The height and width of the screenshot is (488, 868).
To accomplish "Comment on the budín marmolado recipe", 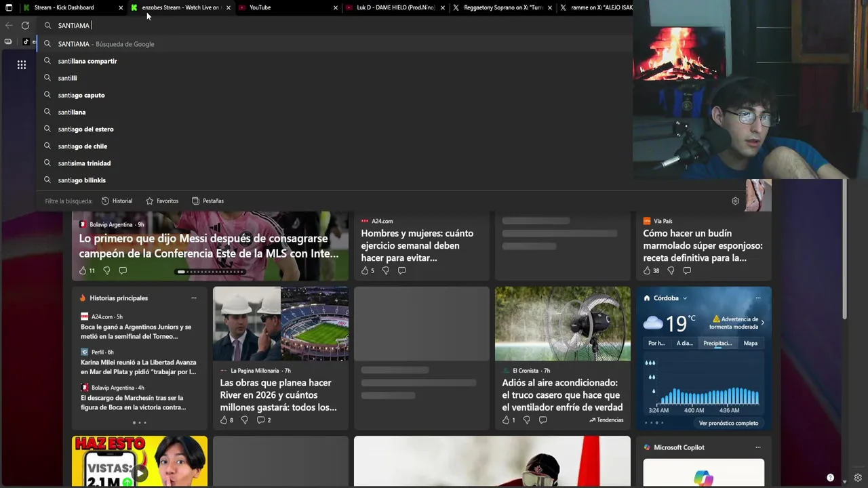I will coord(687,270).
